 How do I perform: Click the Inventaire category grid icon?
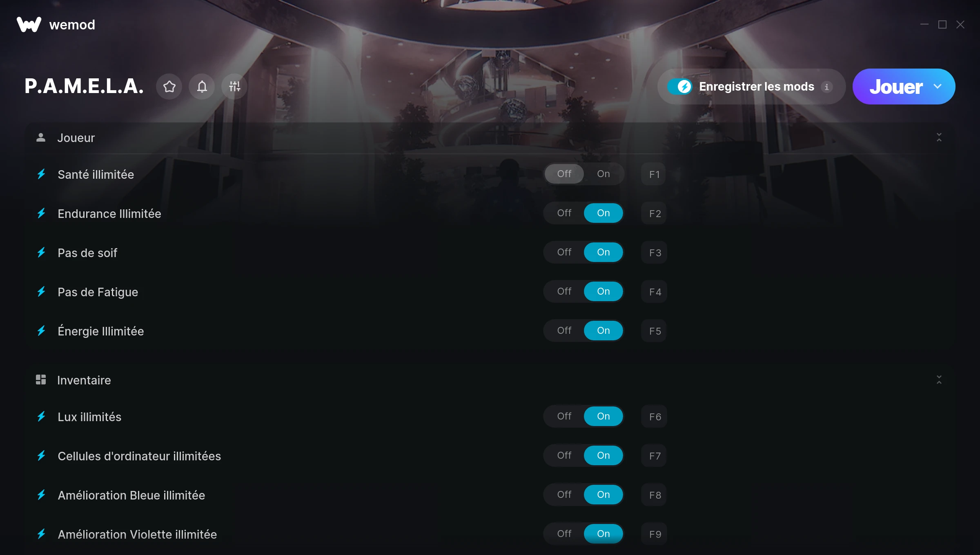pos(41,380)
